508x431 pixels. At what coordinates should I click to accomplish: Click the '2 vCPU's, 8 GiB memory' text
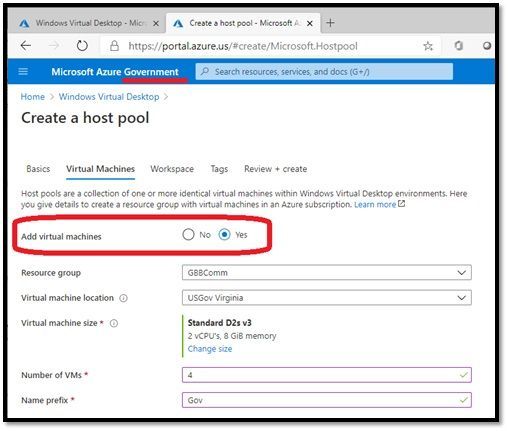coord(232,336)
